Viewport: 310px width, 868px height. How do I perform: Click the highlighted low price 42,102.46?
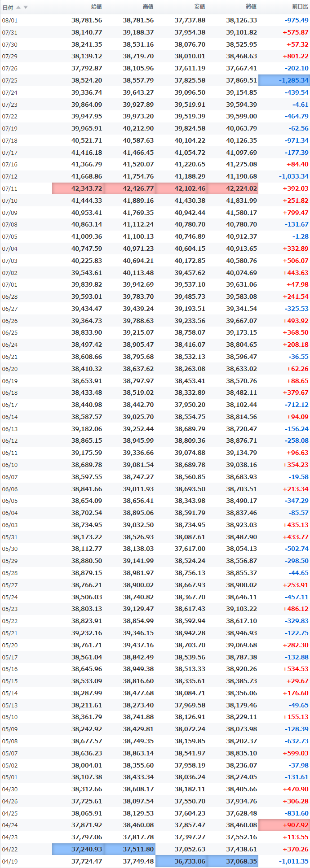click(x=182, y=188)
